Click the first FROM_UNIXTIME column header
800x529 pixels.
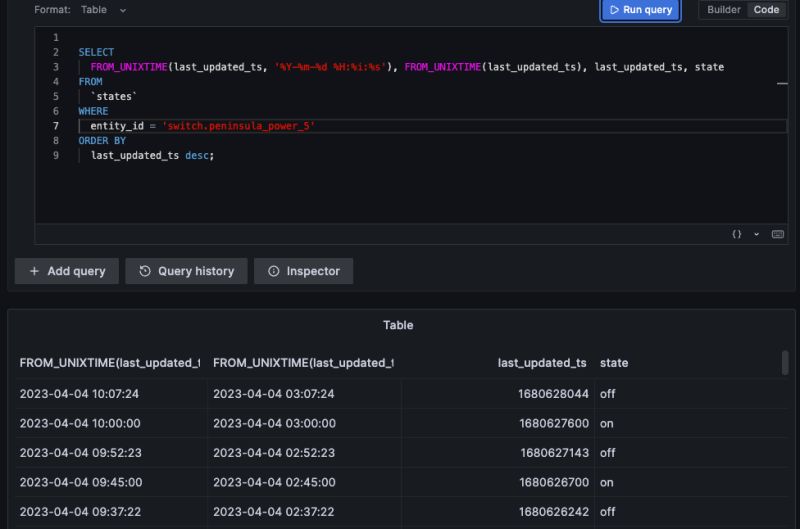(110, 363)
